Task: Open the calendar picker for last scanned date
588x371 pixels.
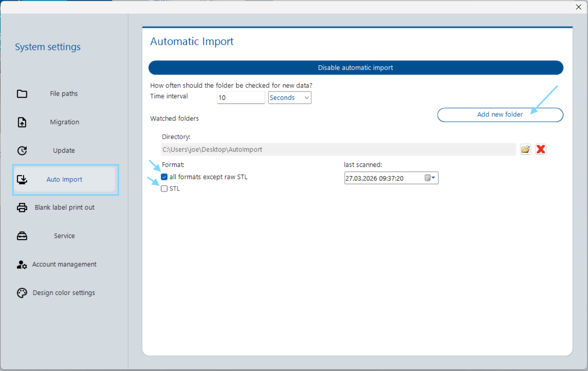Action: coord(430,178)
